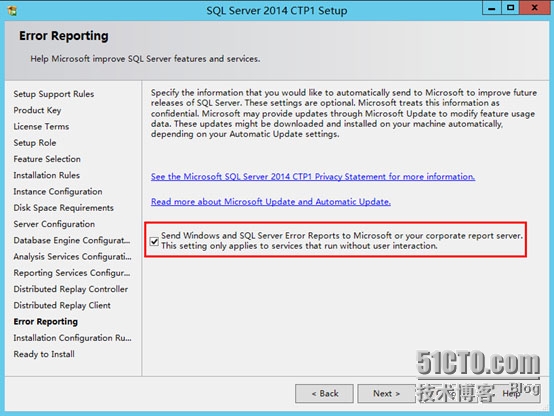Click the SQL Server setup title bar icon

click(x=12, y=11)
